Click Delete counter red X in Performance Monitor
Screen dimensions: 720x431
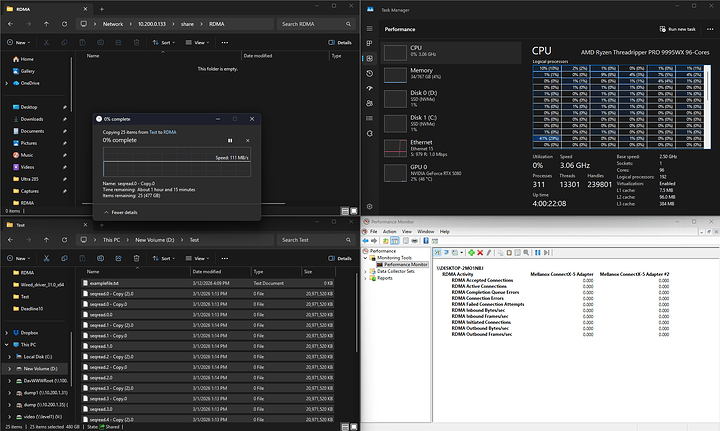pos(480,252)
